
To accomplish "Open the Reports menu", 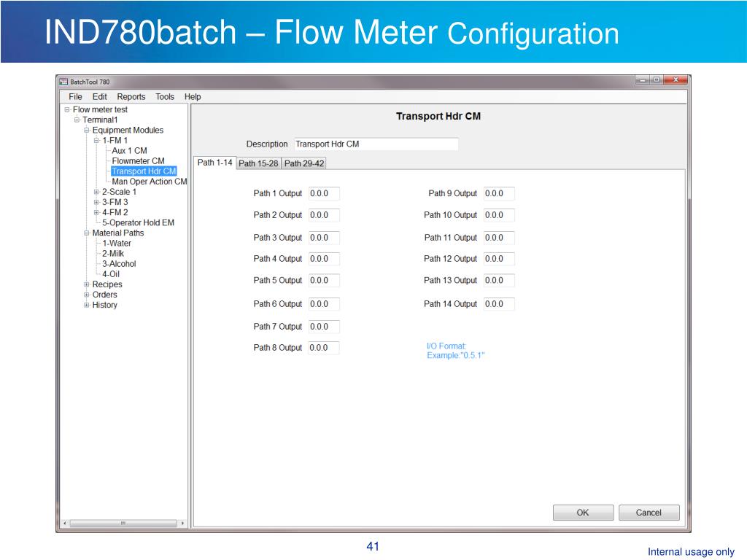I will click(x=131, y=97).
